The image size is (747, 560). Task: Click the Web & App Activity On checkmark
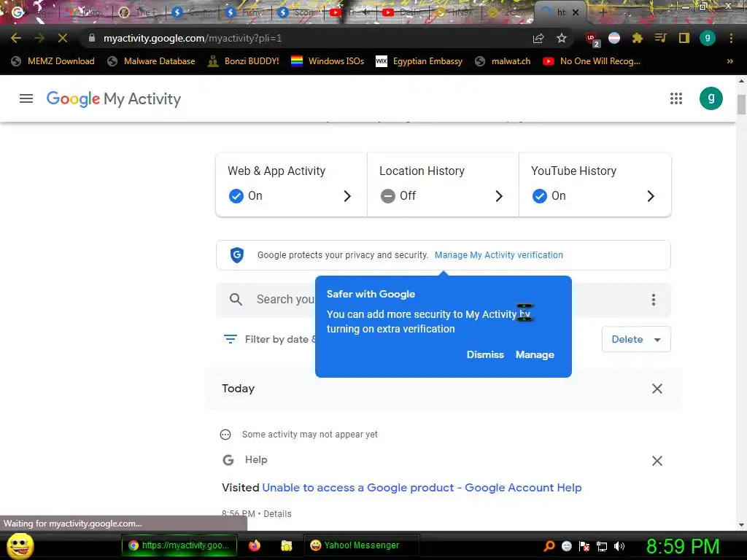pos(236,195)
